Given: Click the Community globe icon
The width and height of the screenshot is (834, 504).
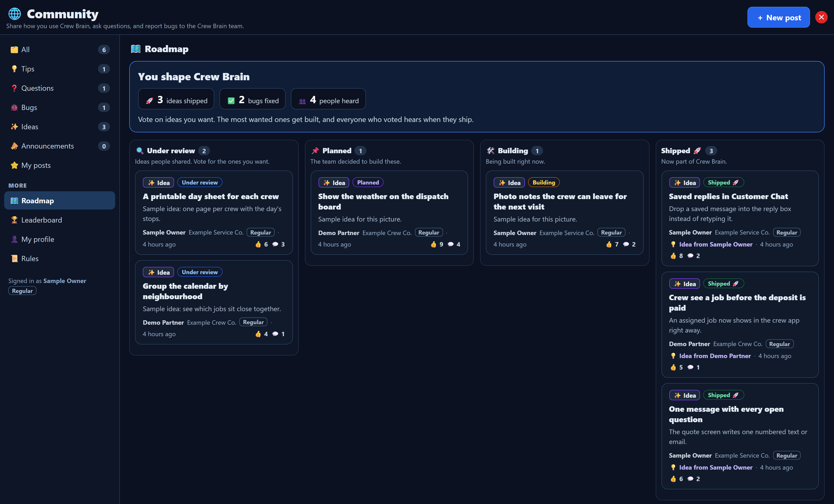Looking at the screenshot, I should click(15, 14).
